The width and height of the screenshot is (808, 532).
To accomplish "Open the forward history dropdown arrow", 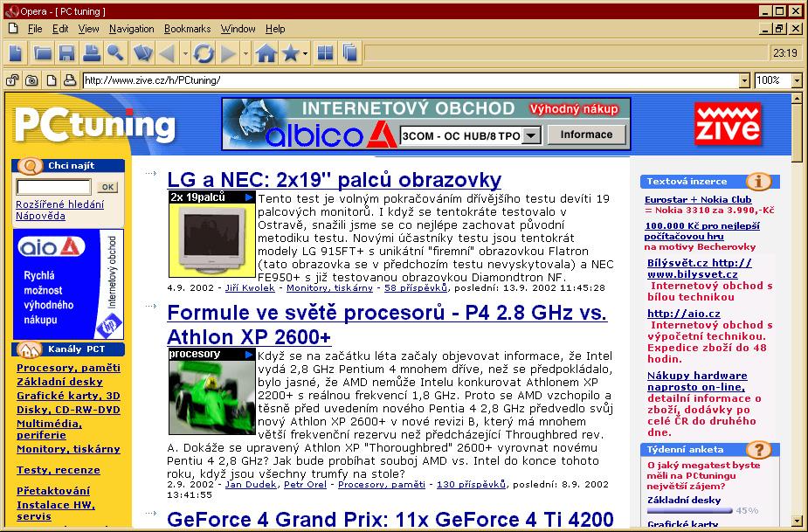I will pyautogui.click(x=245, y=53).
